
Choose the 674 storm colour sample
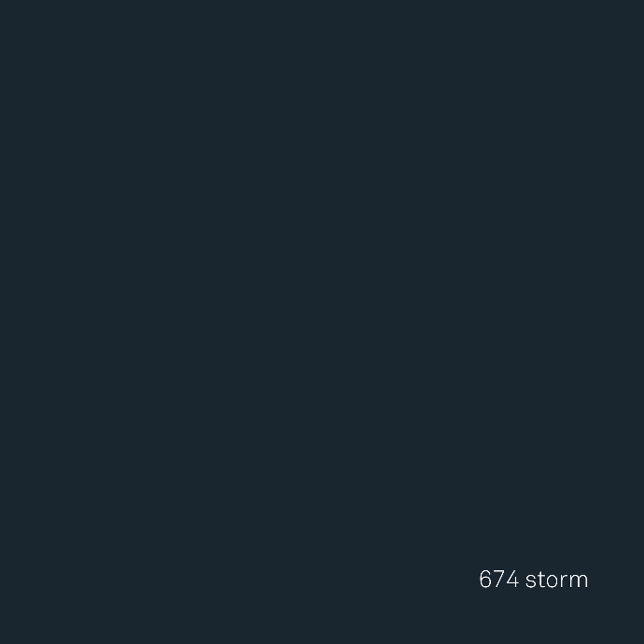coord(322,322)
